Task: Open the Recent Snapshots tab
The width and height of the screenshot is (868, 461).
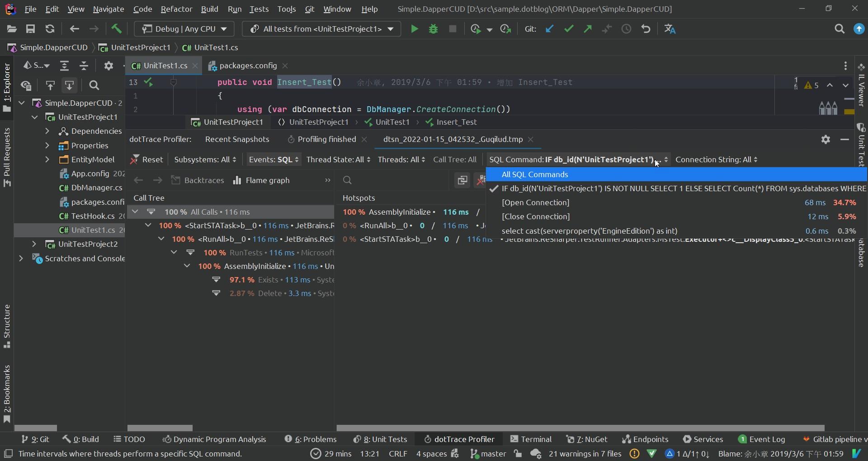Action: (x=237, y=139)
